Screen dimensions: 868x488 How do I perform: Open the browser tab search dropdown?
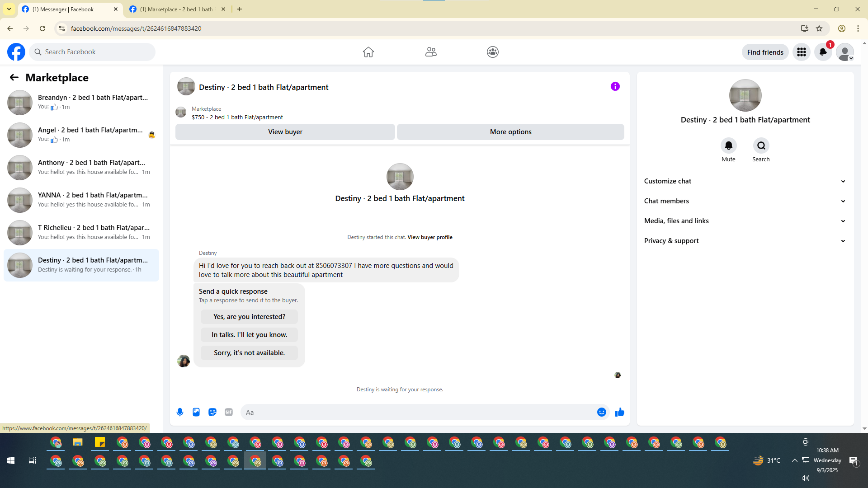tap(9, 9)
